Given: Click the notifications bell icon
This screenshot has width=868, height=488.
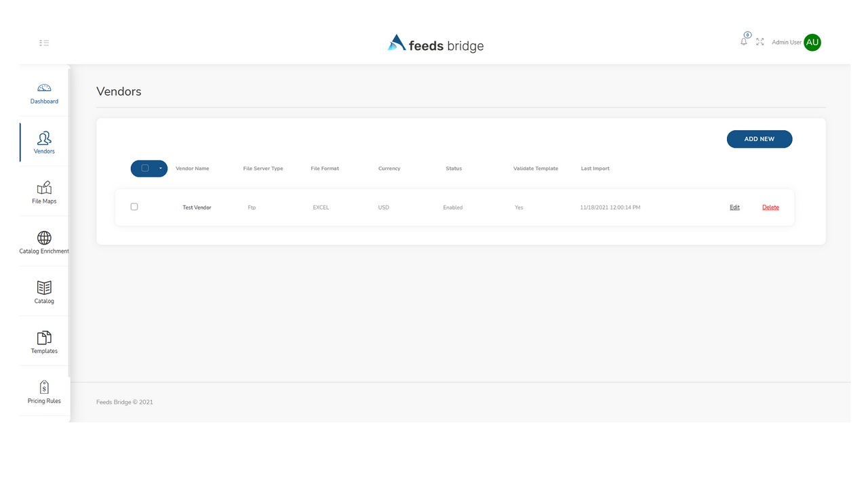Looking at the screenshot, I should [744, 42].
